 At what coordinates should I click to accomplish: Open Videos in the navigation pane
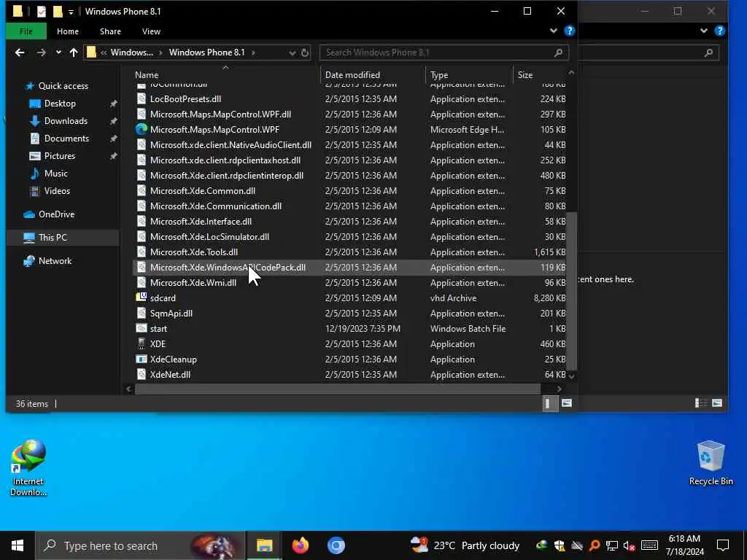pos(57,191)
